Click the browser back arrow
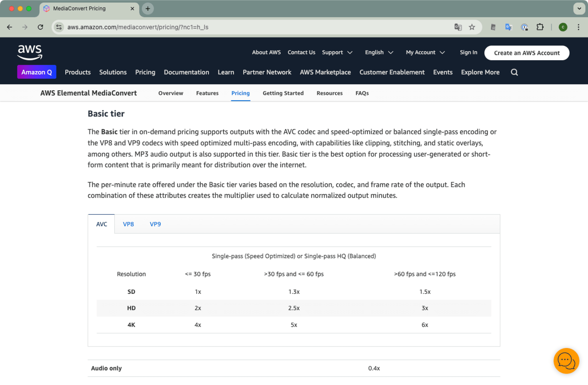 9,27
